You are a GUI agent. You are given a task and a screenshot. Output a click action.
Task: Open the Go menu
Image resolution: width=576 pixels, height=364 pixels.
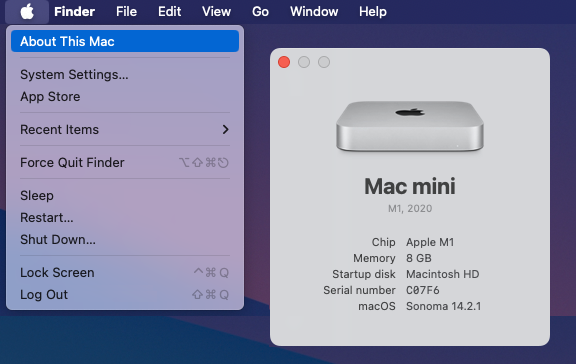coord(260,12)
